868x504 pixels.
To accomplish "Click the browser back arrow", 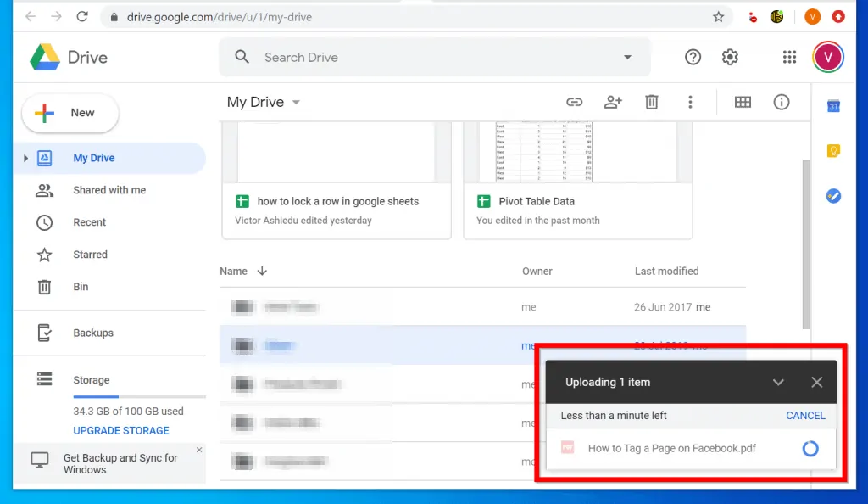I will [31, 17].
